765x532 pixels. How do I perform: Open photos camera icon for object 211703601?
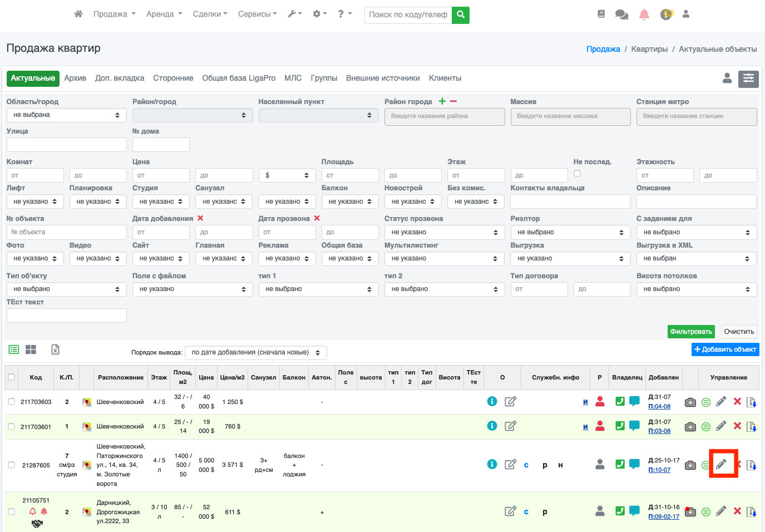(690, 427)
